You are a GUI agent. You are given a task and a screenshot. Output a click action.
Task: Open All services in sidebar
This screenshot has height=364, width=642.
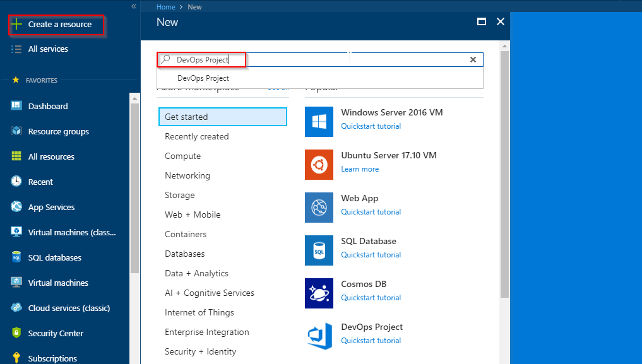tap(48, 49)
